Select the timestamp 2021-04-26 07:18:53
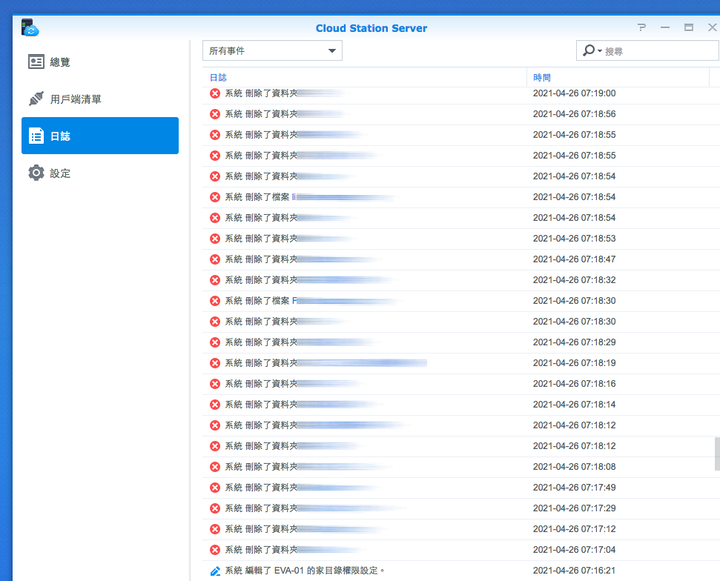 click(574, 238)
